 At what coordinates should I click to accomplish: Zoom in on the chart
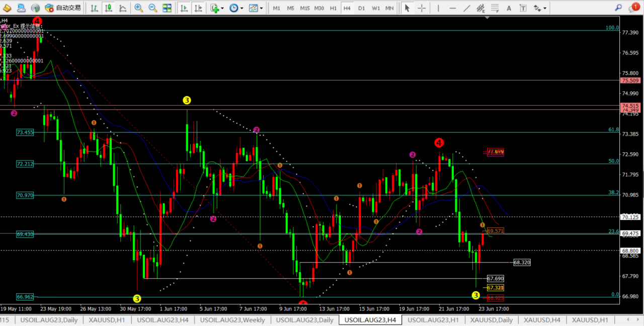tap(138, 8)
